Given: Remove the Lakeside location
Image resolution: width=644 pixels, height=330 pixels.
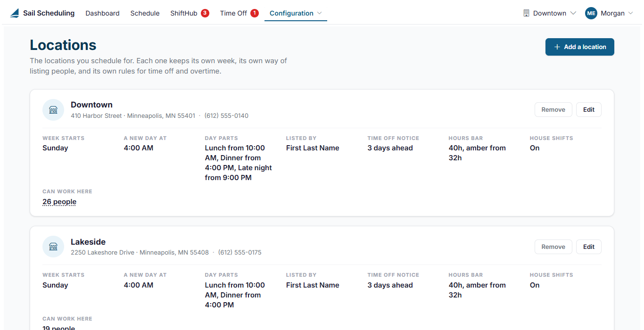Looking at the screenshot, I should pyautogui.click(x=553, y=247).
